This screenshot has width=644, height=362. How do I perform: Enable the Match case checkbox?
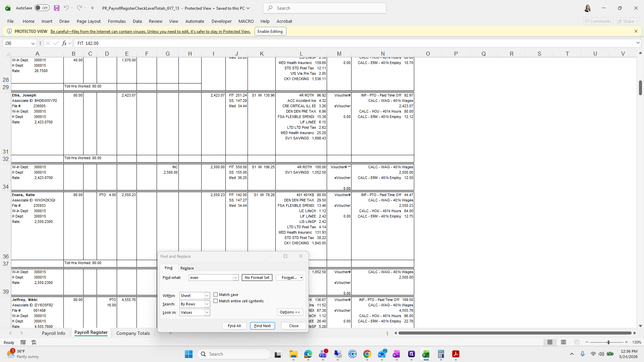[216, 295]
